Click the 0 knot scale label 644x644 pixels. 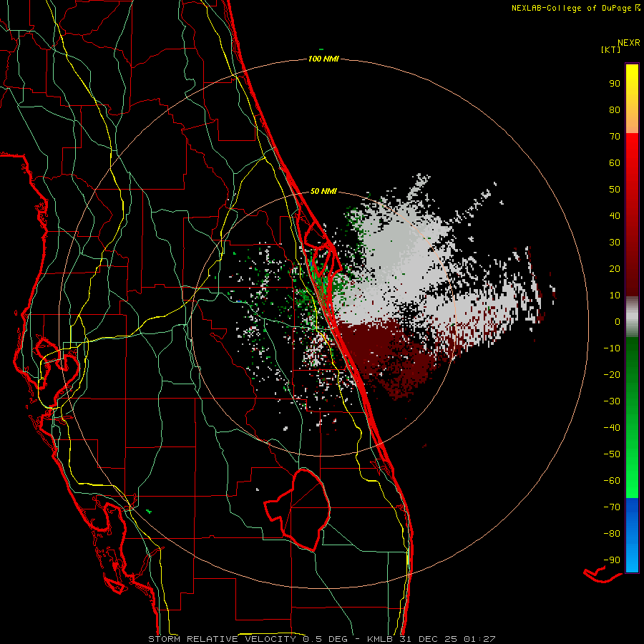point(618,321)
